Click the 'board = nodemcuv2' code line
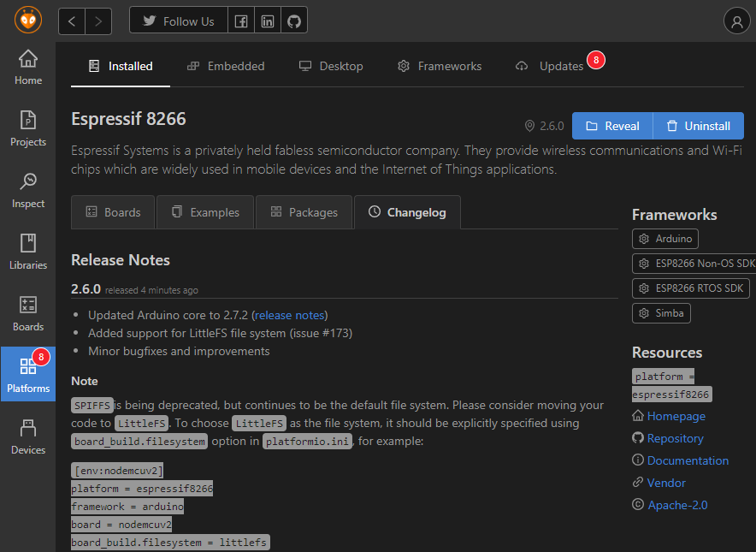 pos(121,525)
